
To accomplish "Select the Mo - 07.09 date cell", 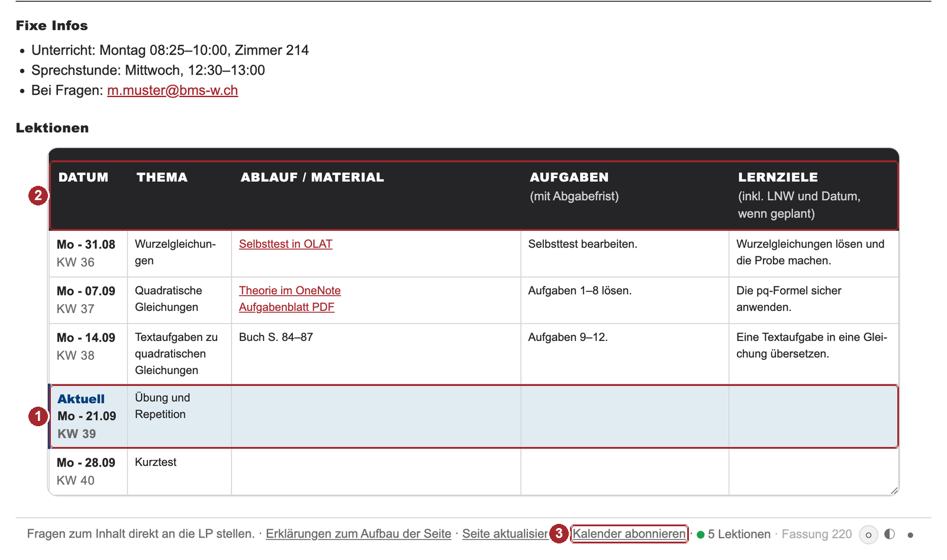I will pyautogui.click(x=88, y=300).
